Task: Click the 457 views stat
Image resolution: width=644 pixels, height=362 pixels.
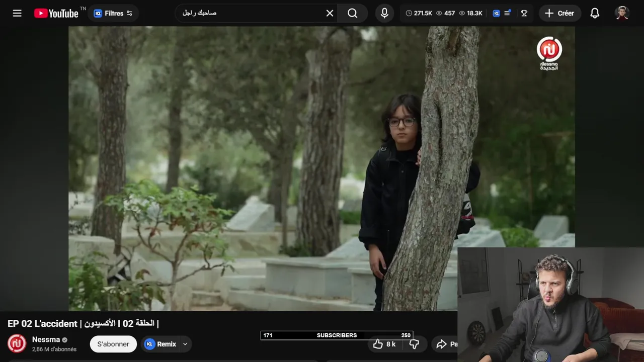Action: [x=445, y=13]
